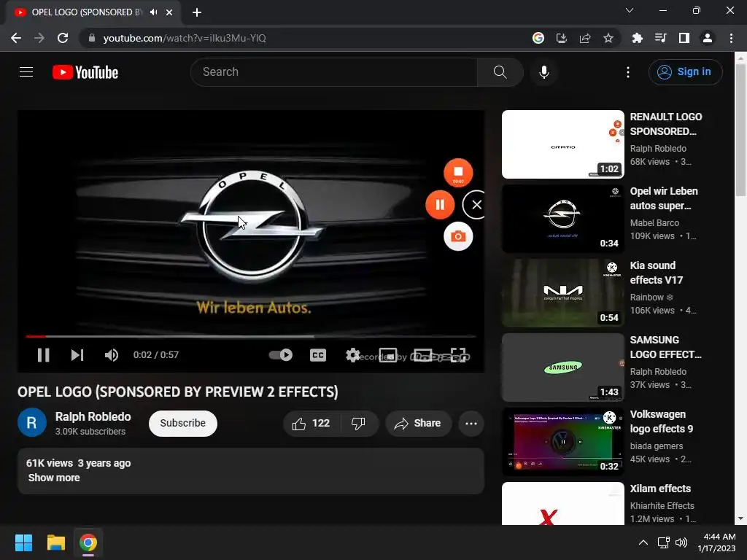Stop recording with orange Mobizen button

point(458,172)
